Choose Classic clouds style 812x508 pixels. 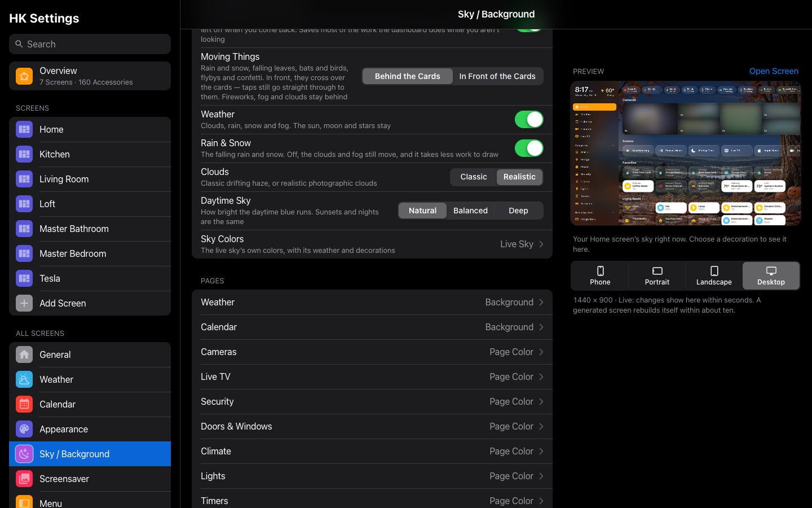pyautogui.click(x=474, y=177)
